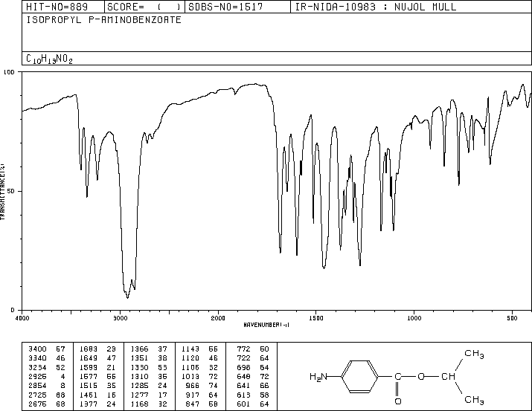The image size is (532, 411).
Task: Select the 601 peak table entry
Action: [253, 404]
